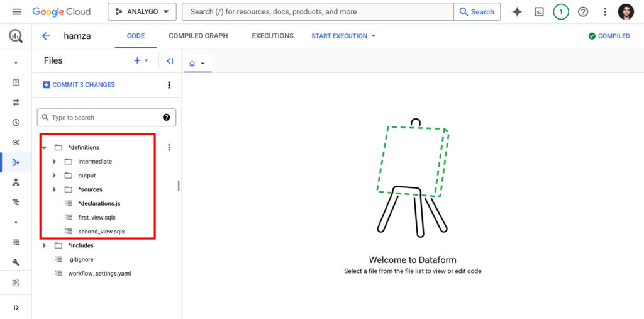This screenshot has width=644, height=319.
Task: Expand the left sidebar navigation
Action: [x=16, y=307]
